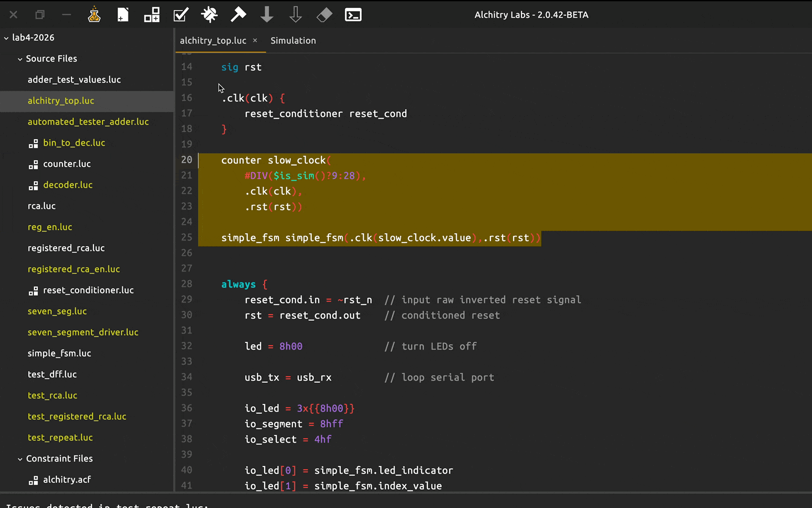
Task: Open the Alchitry Labs flask menu
Action: pyautogui.click(x=94, y=15)
